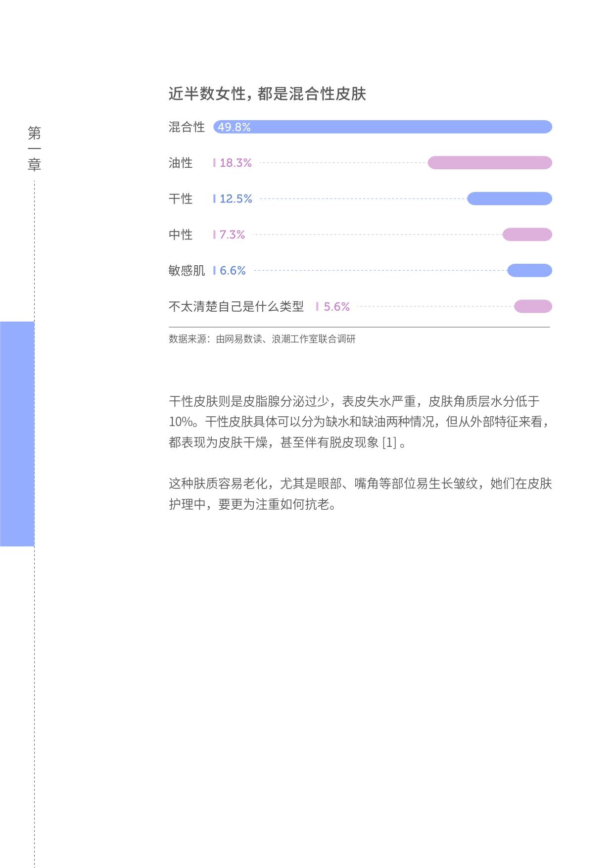
Task: Click the line starting 护理中，要更为注重
Action: point(253,504)
